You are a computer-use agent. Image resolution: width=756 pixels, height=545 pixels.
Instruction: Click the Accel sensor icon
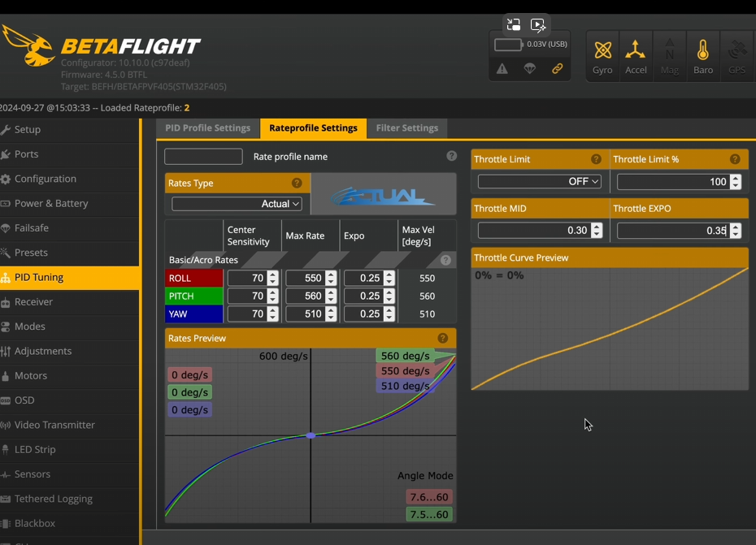pos(636,55)
